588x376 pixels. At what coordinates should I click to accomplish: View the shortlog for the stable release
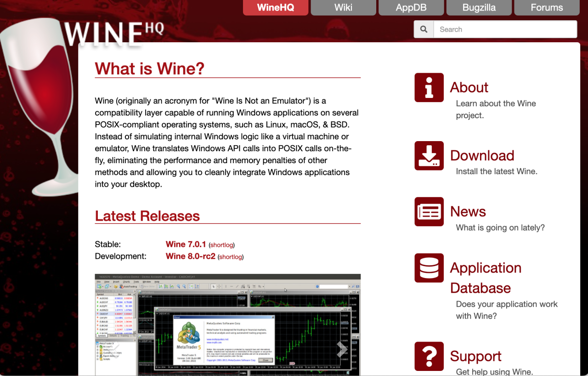point(221,245)
